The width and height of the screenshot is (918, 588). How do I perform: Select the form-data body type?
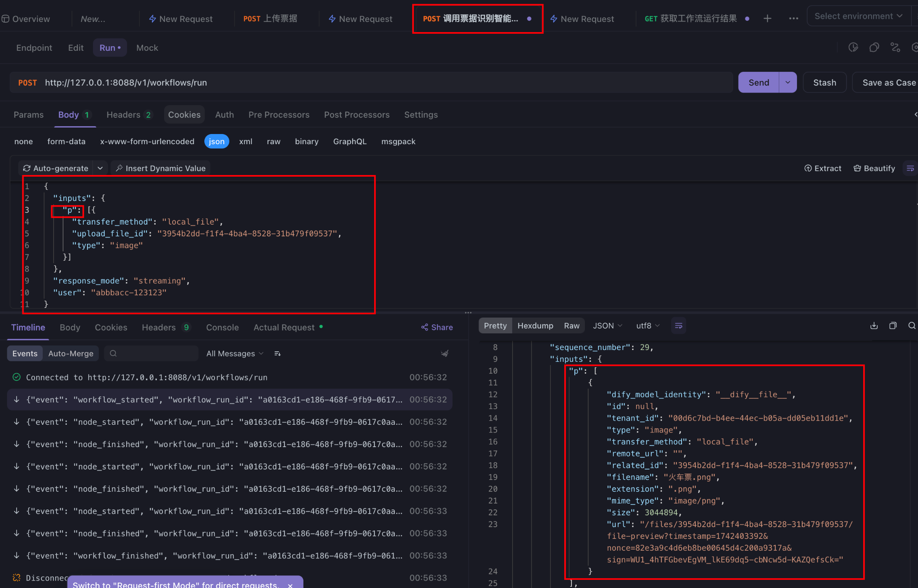click(66, 141)
